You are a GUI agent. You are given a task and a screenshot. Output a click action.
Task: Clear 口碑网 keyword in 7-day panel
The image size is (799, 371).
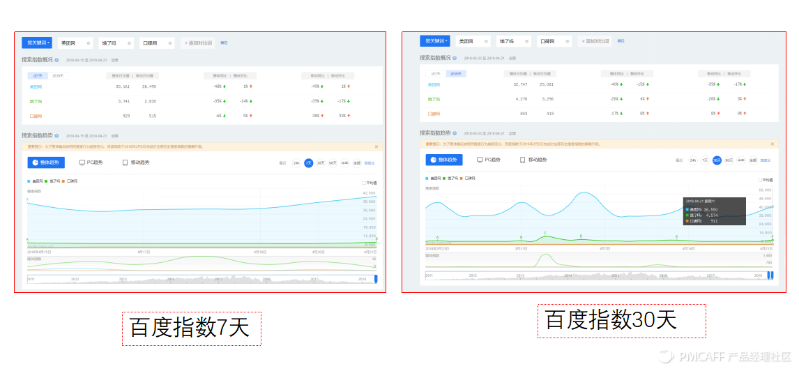[171, 43]
